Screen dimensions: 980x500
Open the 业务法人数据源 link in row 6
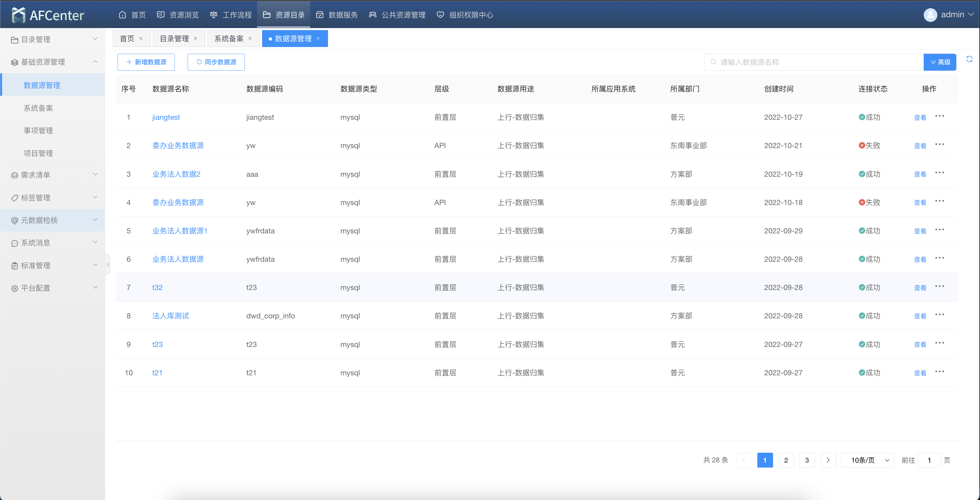pos(178,259)
